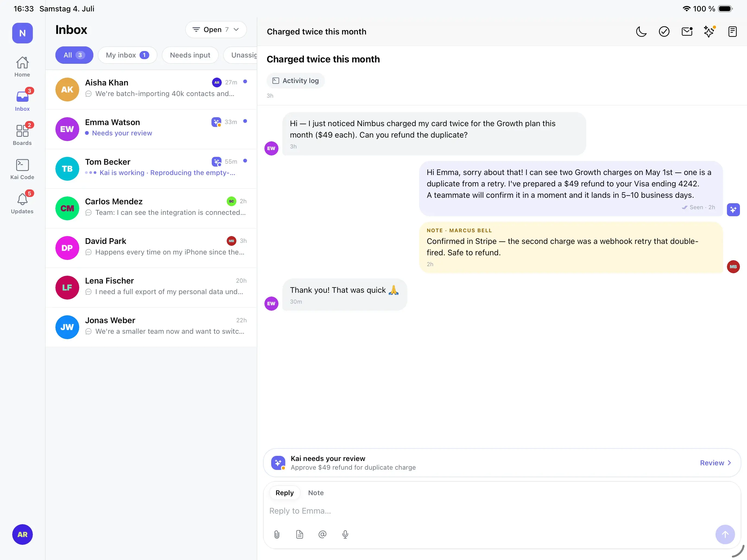Click the MB assignee badge on David Park
This screenshot has width=747, height=560.
pos(231,241)
